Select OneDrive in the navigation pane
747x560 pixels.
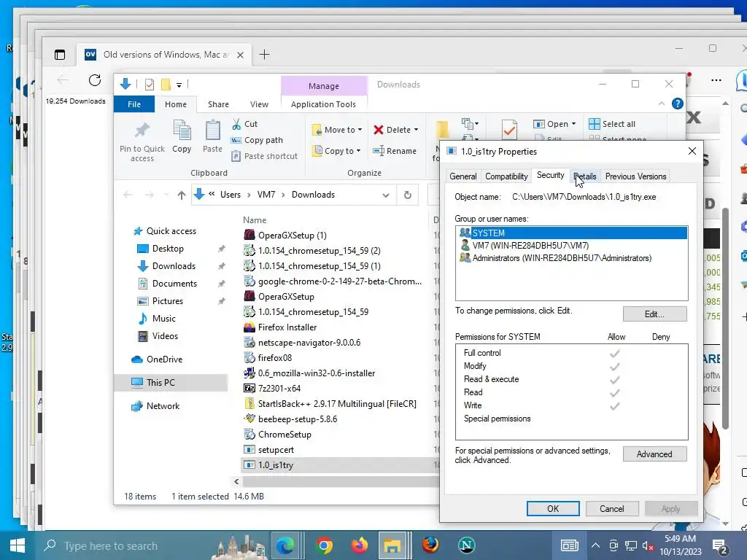[164, 359]
